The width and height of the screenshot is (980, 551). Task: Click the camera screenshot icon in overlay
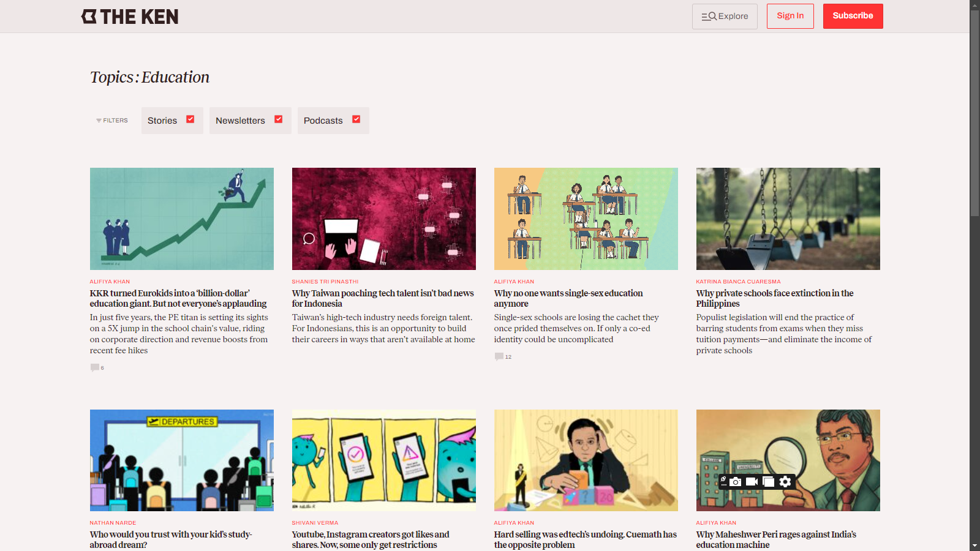coord(736,482)
